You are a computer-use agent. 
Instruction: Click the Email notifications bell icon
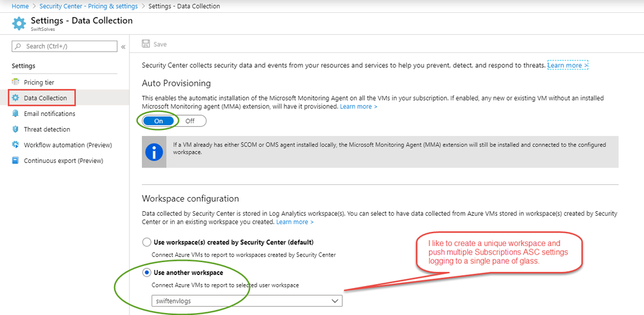pos(15,113)
